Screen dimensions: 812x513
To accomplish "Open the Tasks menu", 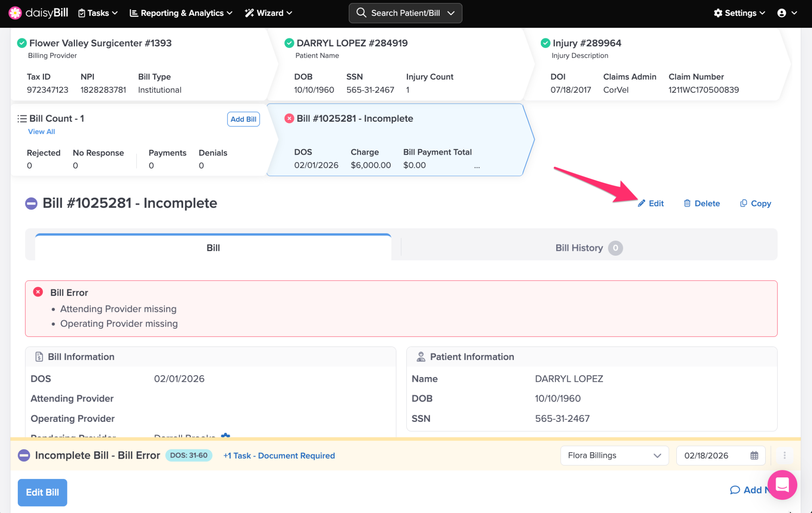I will [x=98, y=13].
